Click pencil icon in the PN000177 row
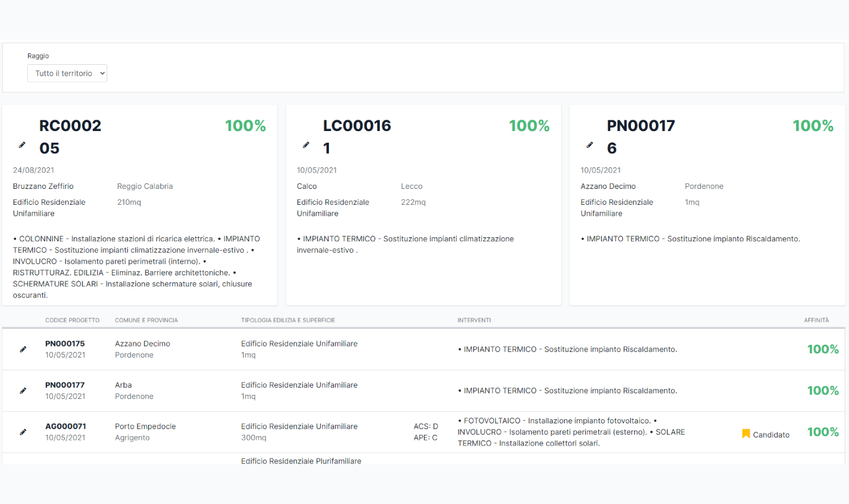 coord(23,390)
